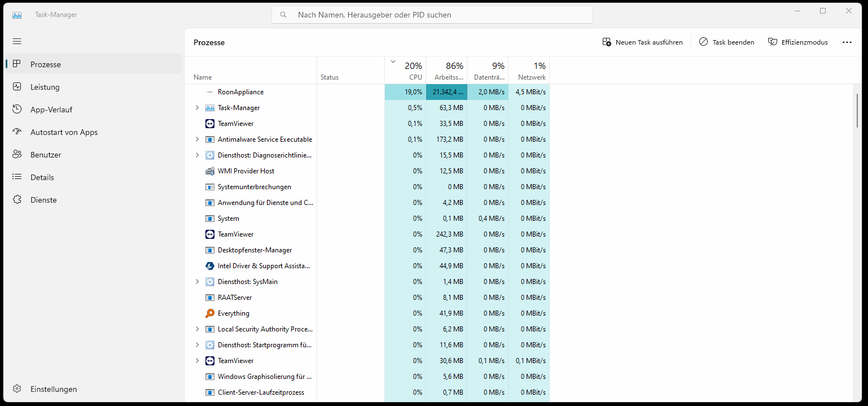Viewport: 868px width, 406px height.
Task: Click the search magnifier icon
Action: [x=283, y=14]
